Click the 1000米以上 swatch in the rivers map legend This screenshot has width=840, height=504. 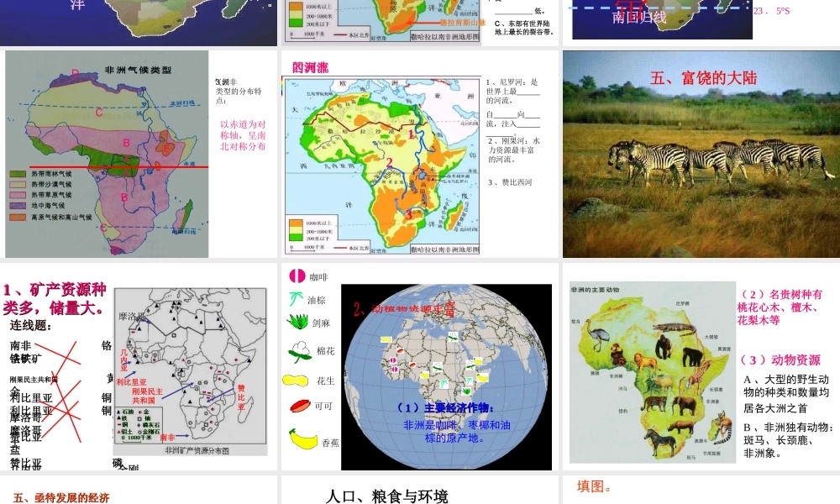coord(296,223)
